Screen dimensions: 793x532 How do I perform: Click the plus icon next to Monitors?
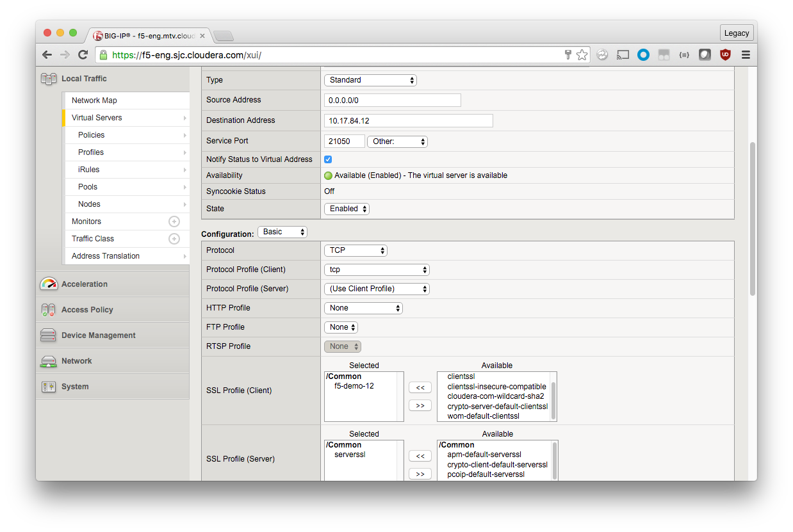click(174, 222)
